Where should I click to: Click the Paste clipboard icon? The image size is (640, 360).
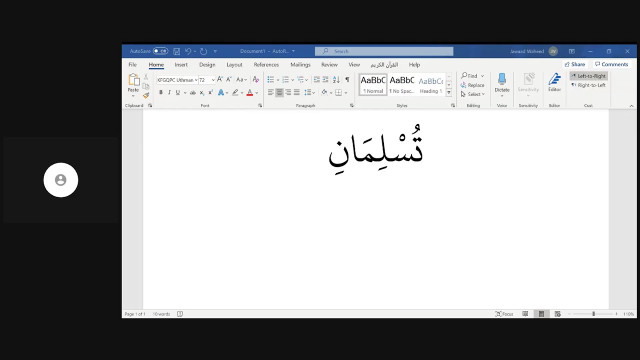coord(133,82)
